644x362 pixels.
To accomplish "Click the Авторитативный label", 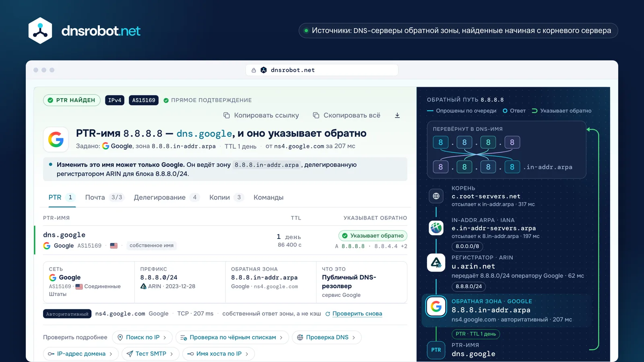I will click(67, 314).
